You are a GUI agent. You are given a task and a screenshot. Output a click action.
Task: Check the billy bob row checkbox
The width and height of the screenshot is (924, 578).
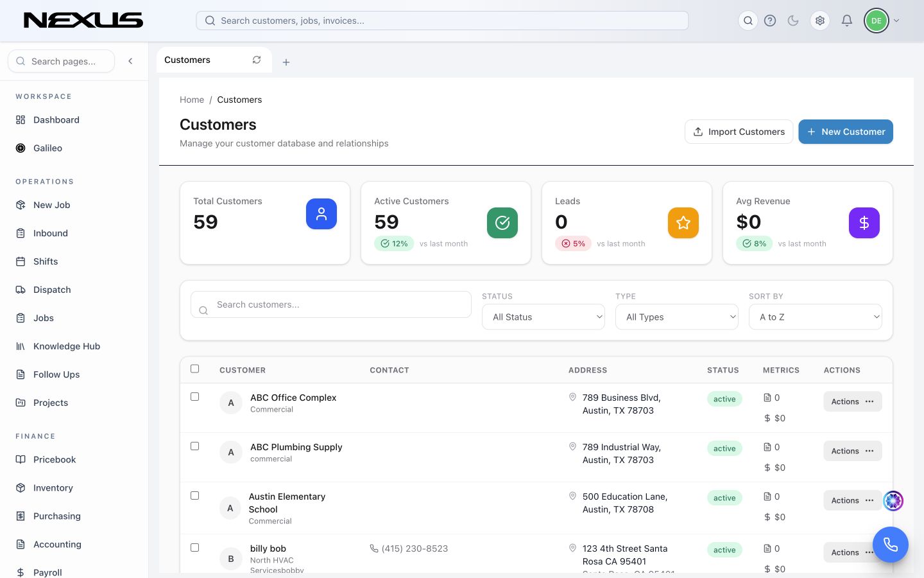[195, 548]
